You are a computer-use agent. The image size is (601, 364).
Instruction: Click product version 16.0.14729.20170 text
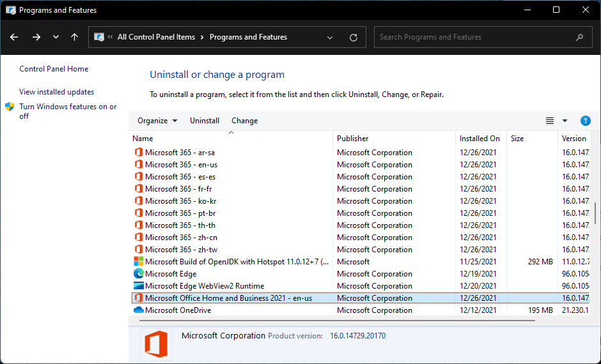click(x=358, y=336)
